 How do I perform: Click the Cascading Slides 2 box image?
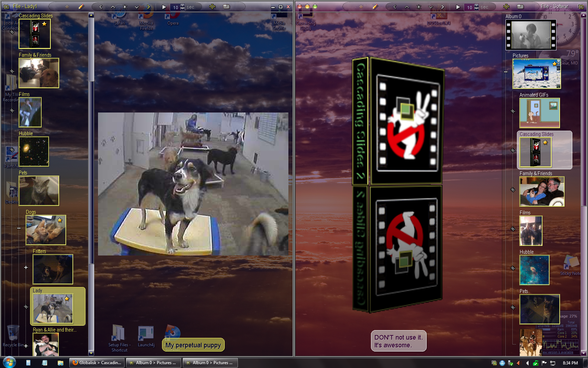[398, 185]
